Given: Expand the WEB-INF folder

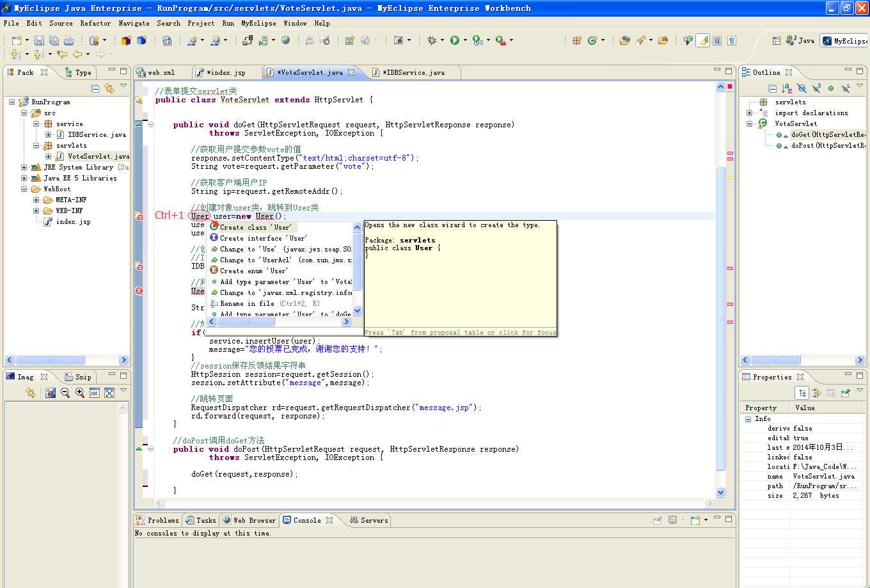Looking at the screenshot, I should point(36,211).
